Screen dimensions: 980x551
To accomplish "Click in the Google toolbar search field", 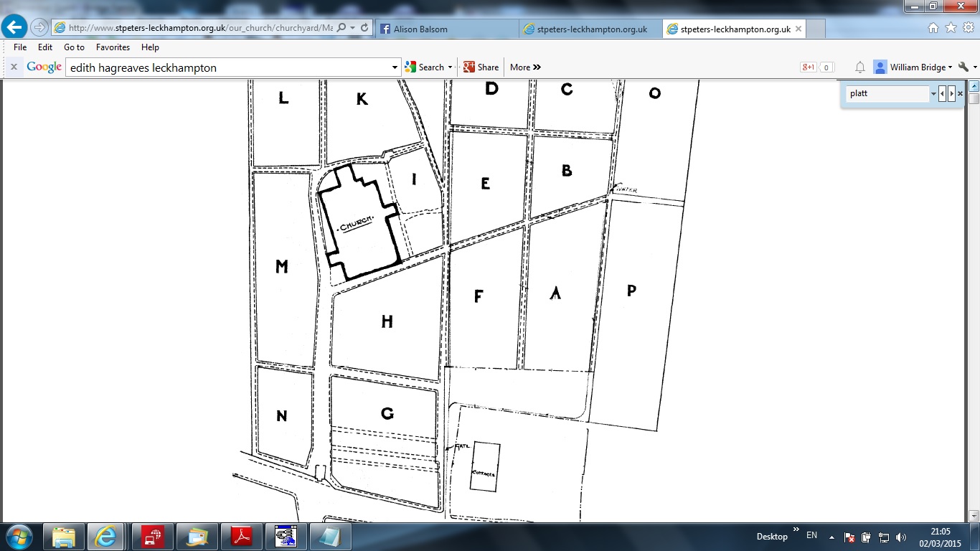I will pos(228,67).
